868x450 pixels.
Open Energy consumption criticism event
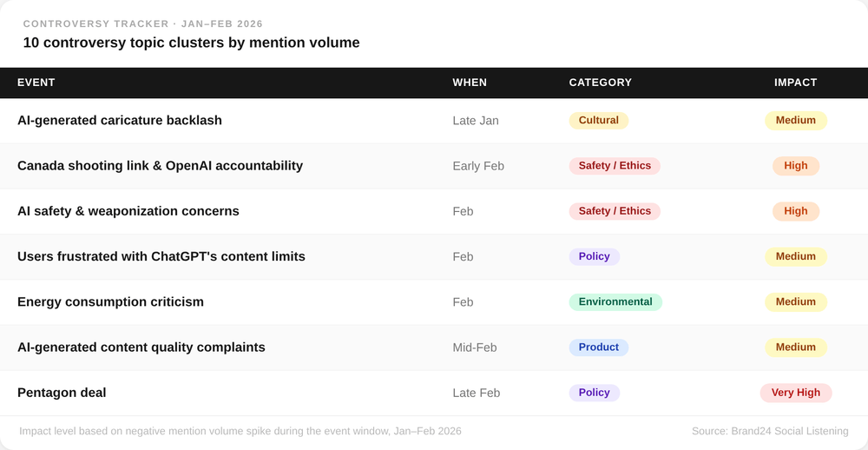(110, 302)
